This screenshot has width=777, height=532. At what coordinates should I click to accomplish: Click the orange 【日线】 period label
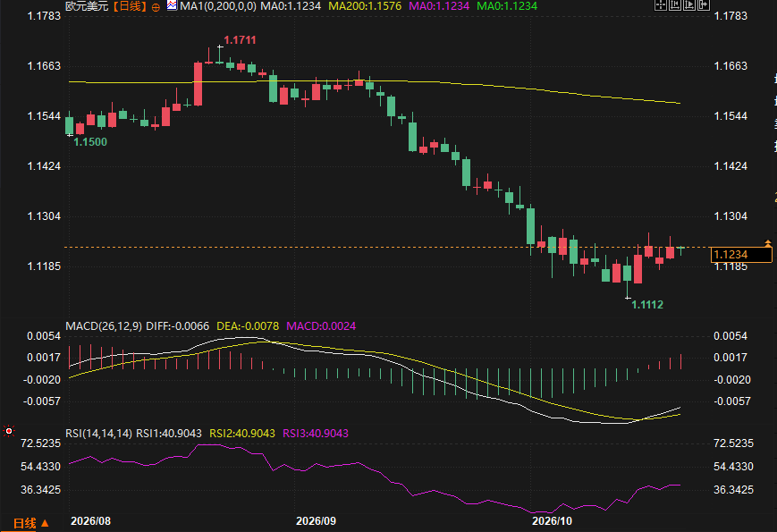129,6
